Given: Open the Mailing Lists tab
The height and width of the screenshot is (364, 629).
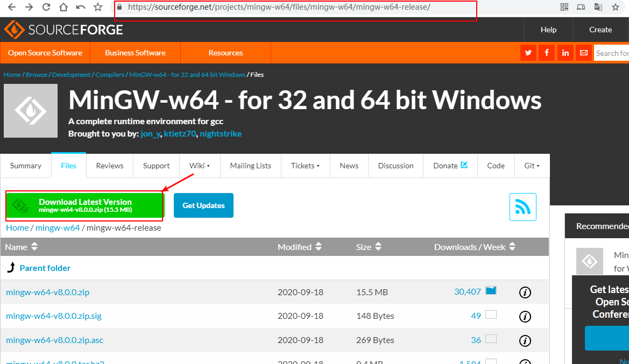Looking at the screenshot, I should (x=250, y=166).
